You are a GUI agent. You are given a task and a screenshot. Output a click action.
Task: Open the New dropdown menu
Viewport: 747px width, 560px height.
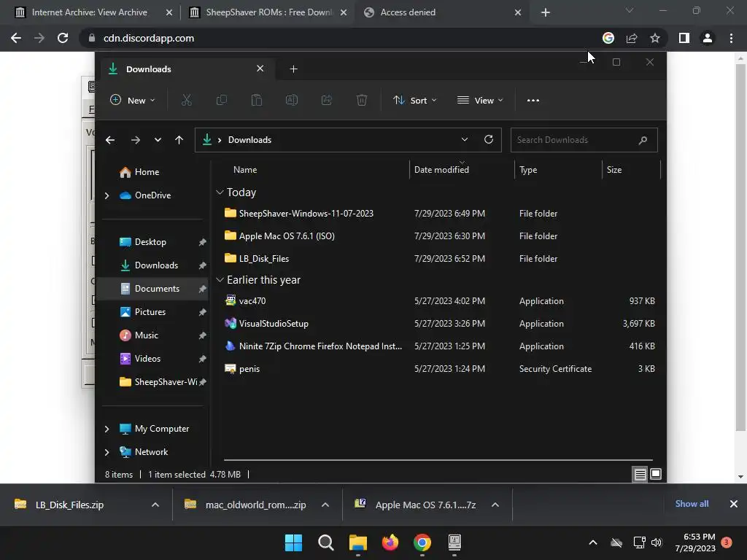[132, 100]
